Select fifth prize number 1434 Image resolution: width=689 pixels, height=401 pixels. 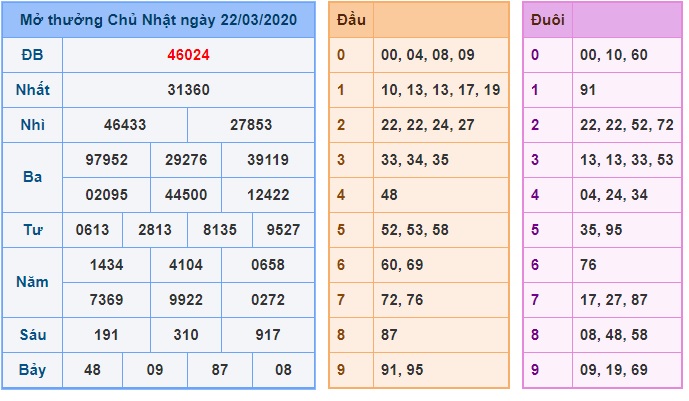[x=106, y=265]
